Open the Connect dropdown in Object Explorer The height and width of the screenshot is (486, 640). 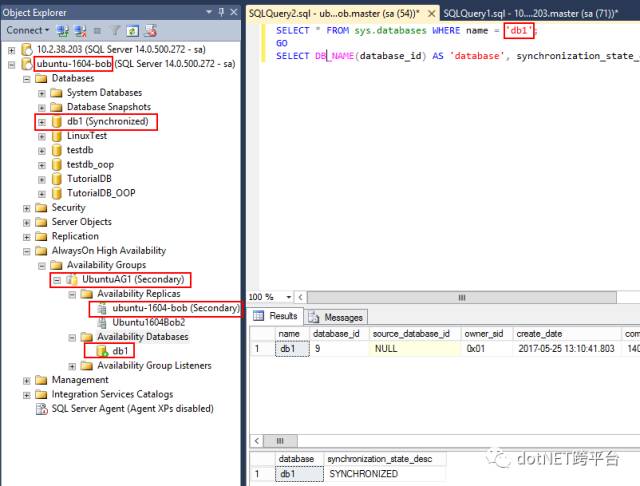click(x=28, y=30)
